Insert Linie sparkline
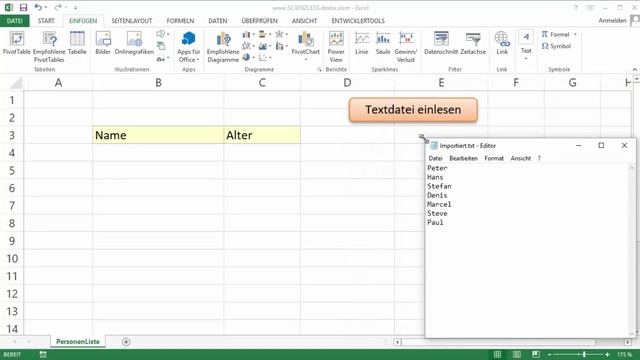Viewport: 640px width, 360px height. click(x=362, y=43)
